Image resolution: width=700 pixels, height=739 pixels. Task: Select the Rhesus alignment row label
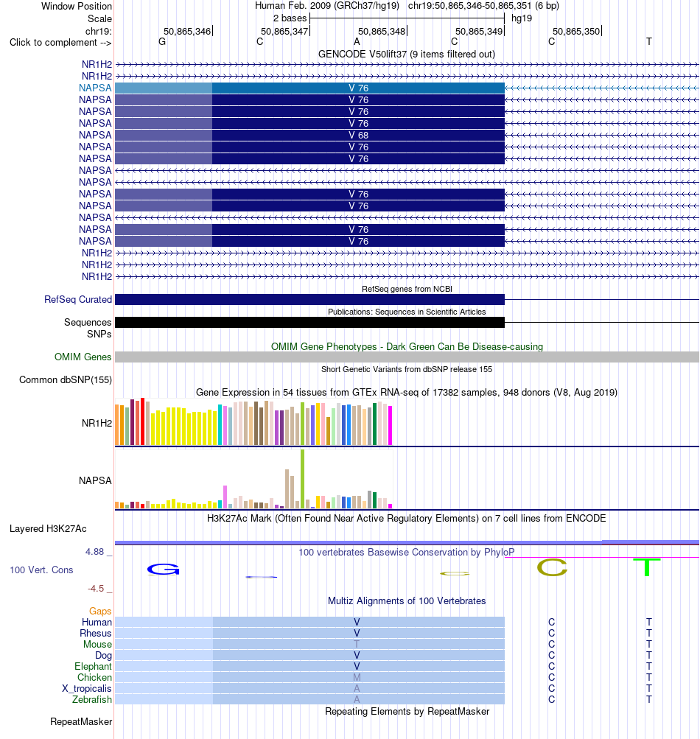96,633
